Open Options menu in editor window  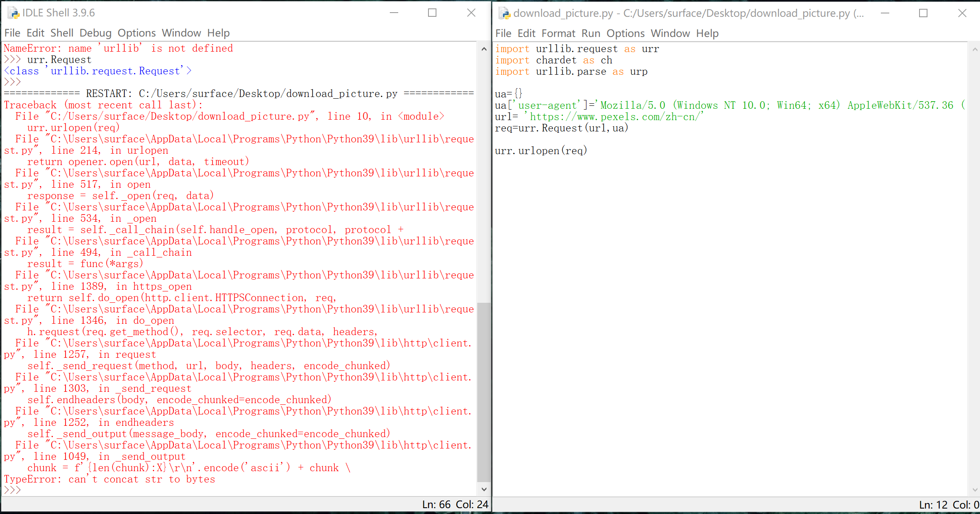point(625,33)
